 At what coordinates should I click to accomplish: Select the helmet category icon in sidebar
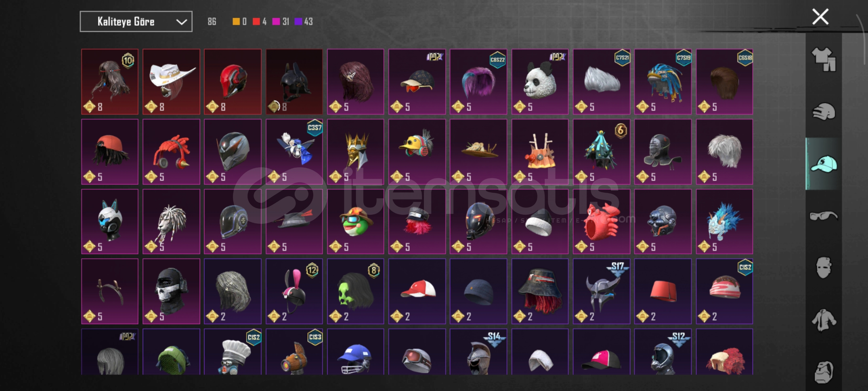[x=824, y=112]
